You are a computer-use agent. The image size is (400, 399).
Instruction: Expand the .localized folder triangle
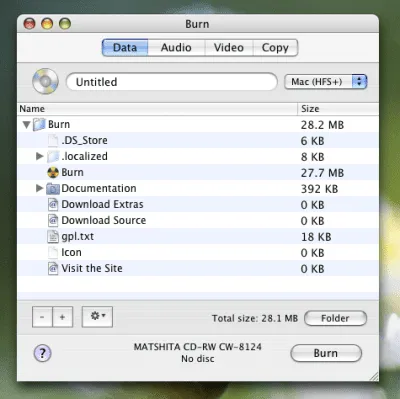[40, 156]
